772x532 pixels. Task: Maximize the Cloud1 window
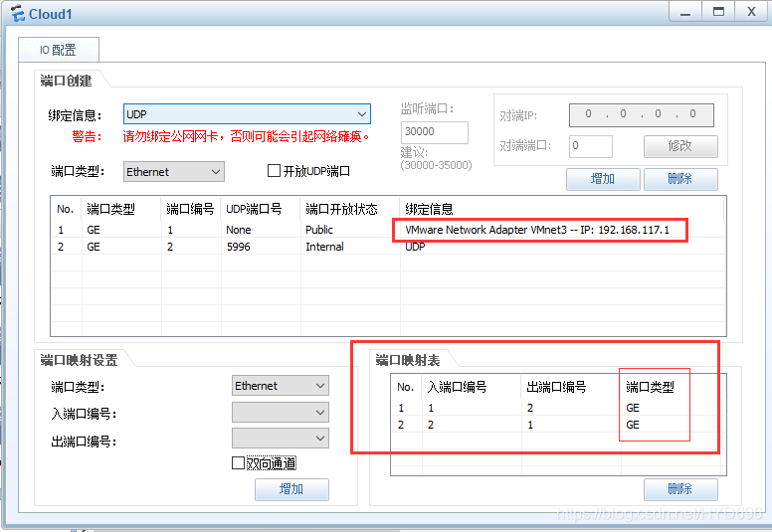[x=718, y=12]
